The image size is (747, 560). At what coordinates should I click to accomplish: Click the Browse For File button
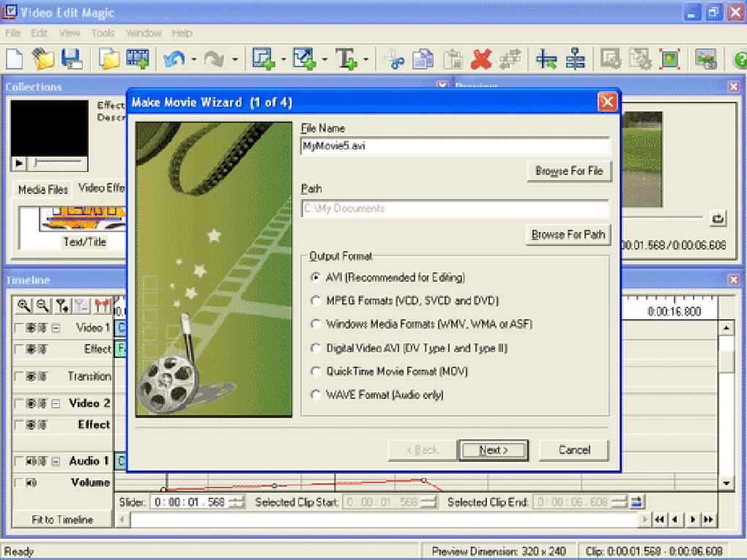pos(569,171)
